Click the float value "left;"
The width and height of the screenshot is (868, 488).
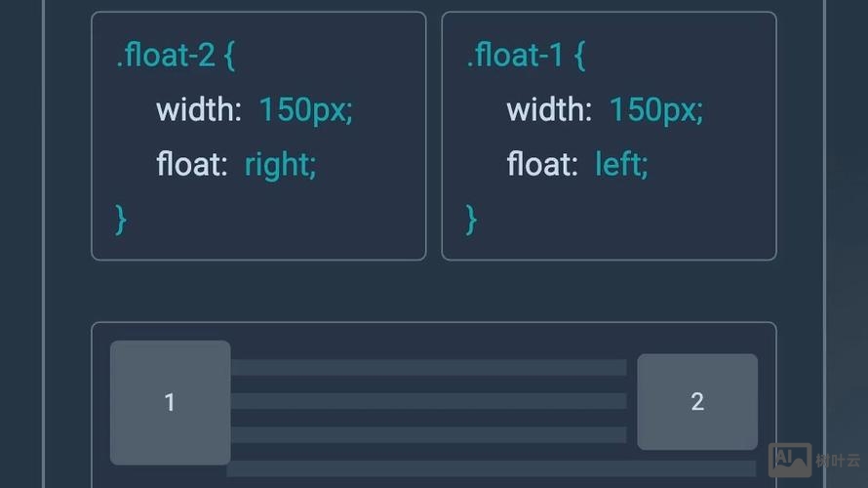point(621,164)
